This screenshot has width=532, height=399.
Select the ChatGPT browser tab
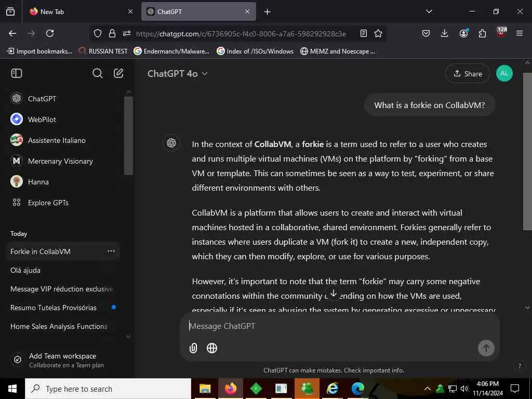tap(198, 11)
